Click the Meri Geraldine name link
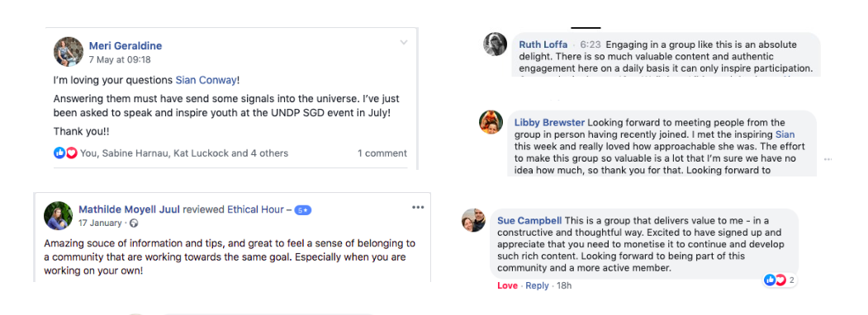 coord(125,46)
